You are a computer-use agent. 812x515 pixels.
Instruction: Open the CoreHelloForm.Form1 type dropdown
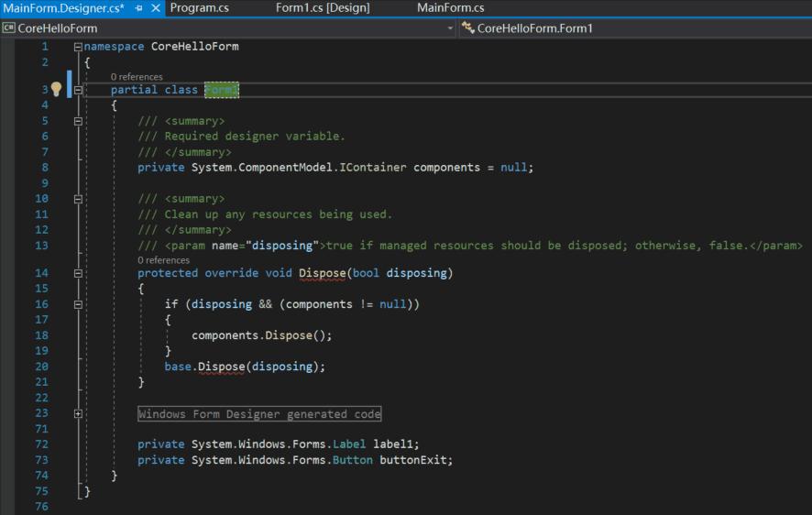[x=636, y=28]
